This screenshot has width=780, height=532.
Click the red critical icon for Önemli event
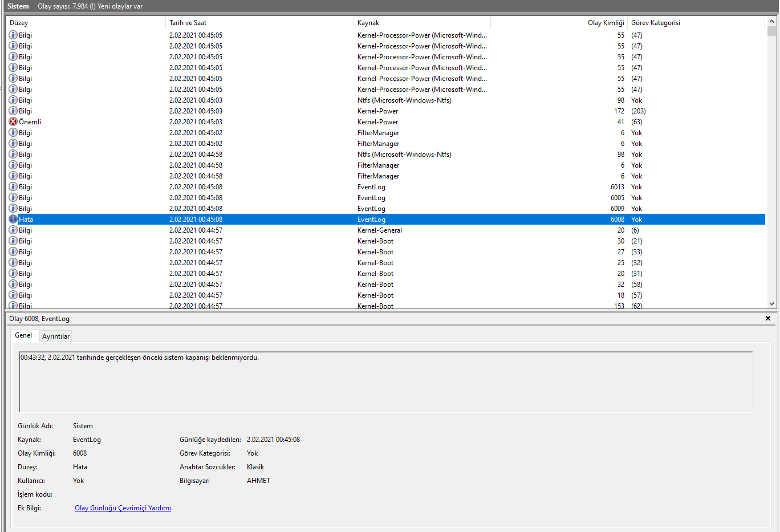(13, 122)
